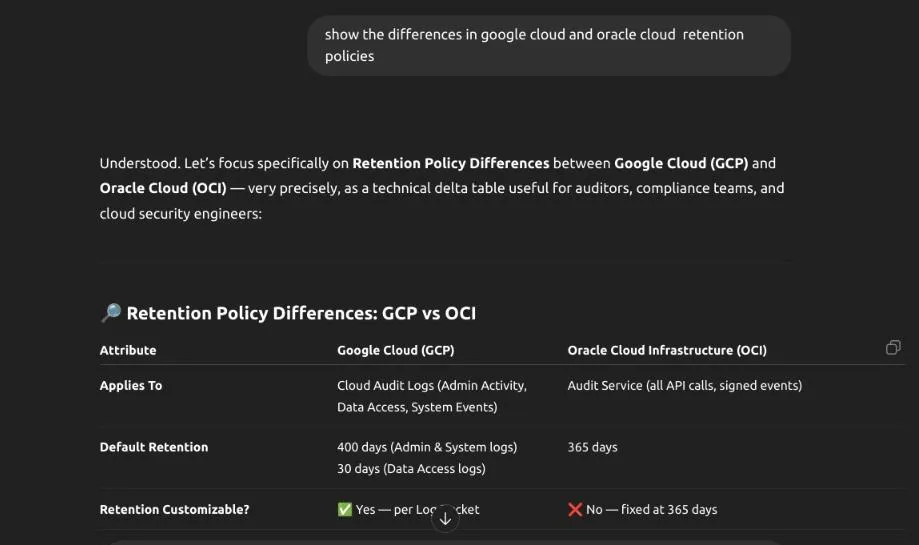Click 'No — fixed at 365 days' text
The height and width of the screenshot is (545, 919).
tap(652, 509)
